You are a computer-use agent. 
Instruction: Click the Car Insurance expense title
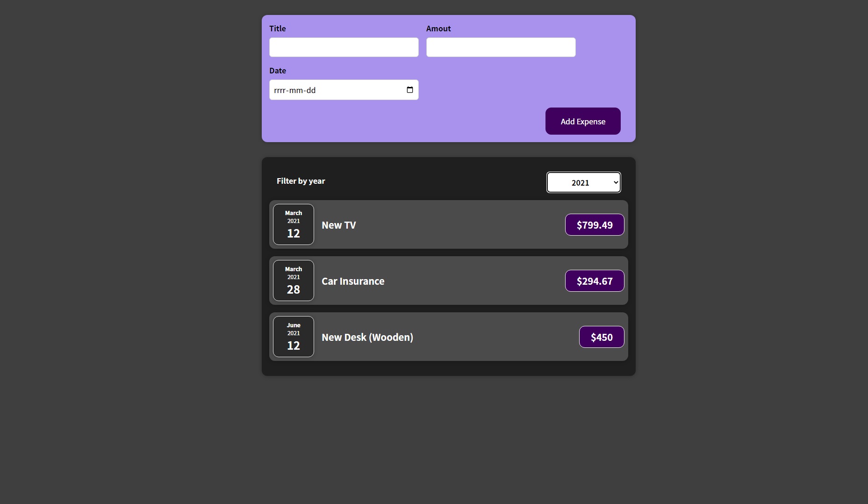pyautogui.click(x=353, y=281)
